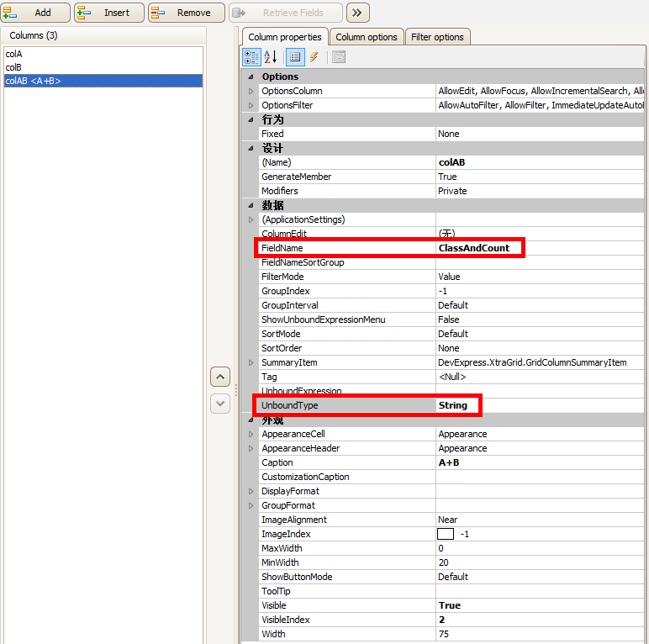Screen dimensions: 649x644
Task: Click the ShowButtonMode value Default
Action: coord(453,577)
